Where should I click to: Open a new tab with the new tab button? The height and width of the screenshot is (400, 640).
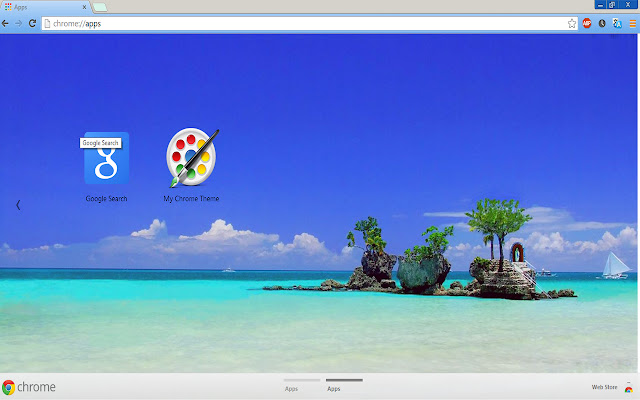click(100, 7)
